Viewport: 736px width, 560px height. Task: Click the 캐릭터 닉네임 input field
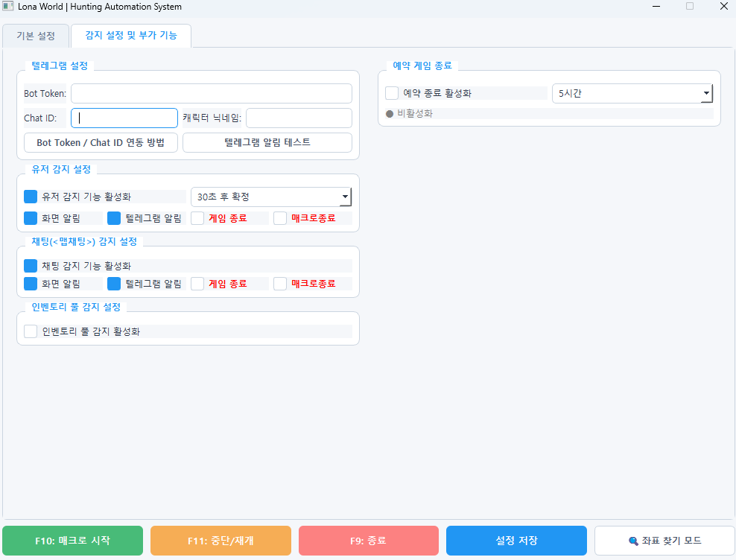pos(299,118)
